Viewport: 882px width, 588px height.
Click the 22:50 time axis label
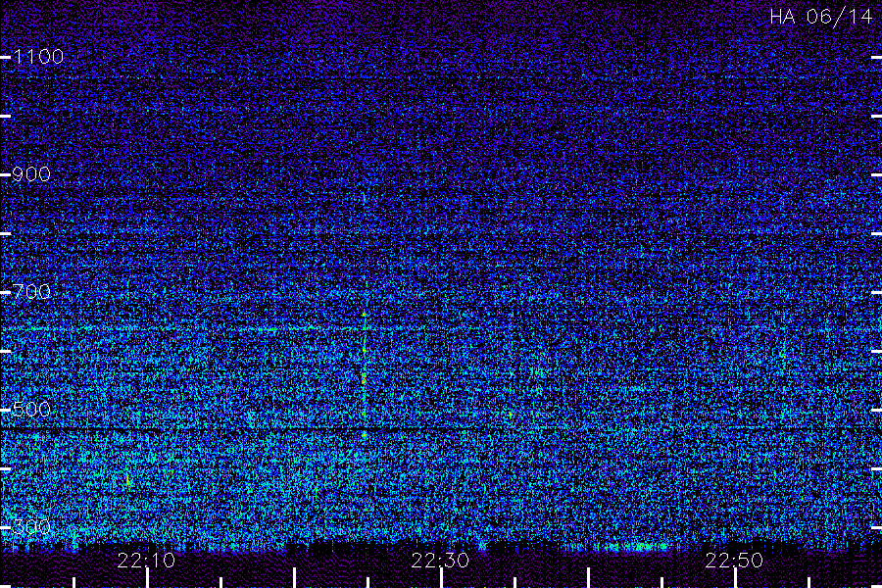[x=734, y=561]
